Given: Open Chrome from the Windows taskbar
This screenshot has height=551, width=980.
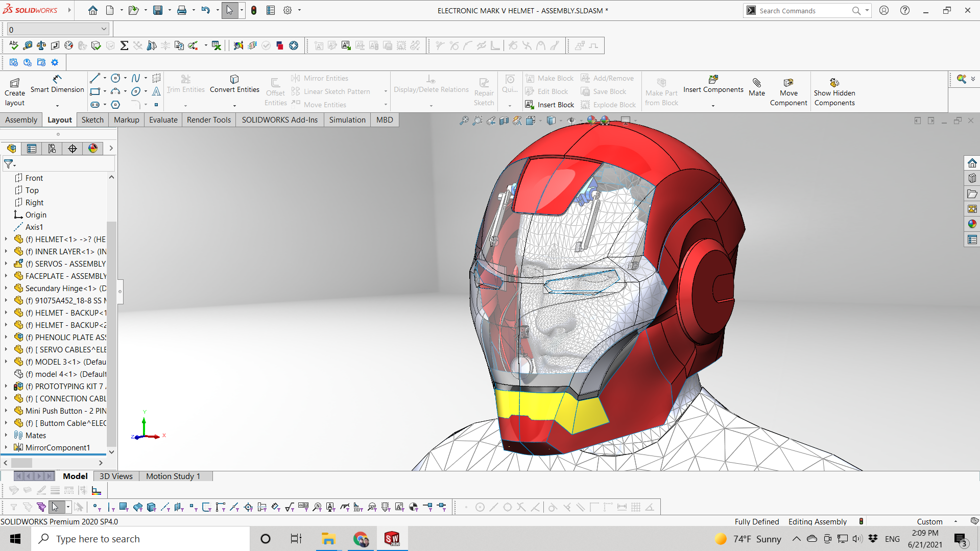Looking at the screenshot, I should tap(361, 539).
